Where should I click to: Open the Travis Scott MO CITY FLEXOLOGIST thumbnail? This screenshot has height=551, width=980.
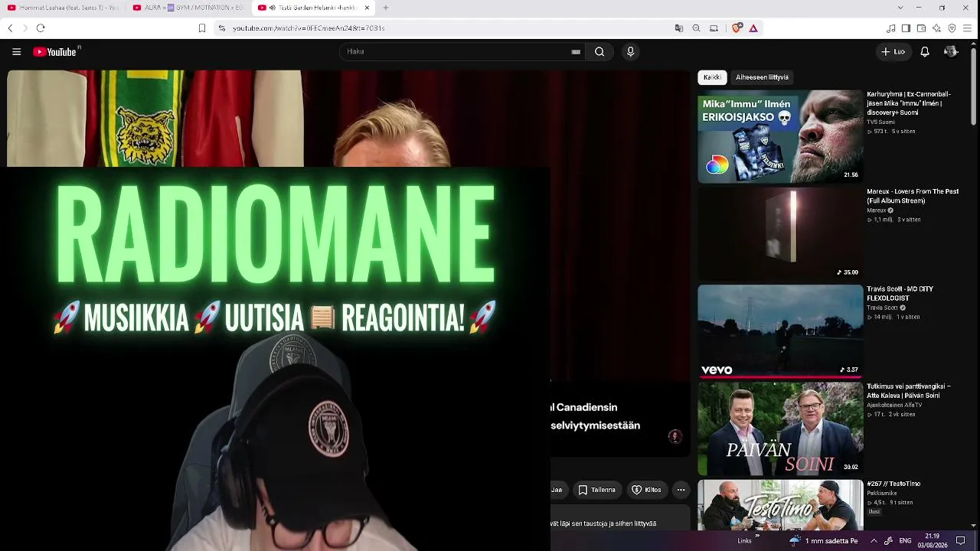pyautogui.click(x=780, y=331)
